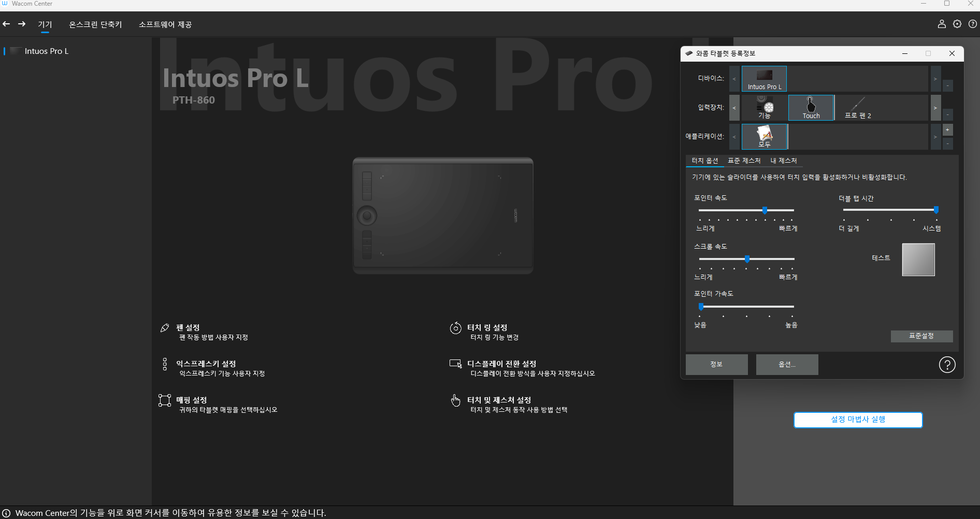980x519 pixels.
Task: Go back with the left arrow icon
Action: pos(6,24)
